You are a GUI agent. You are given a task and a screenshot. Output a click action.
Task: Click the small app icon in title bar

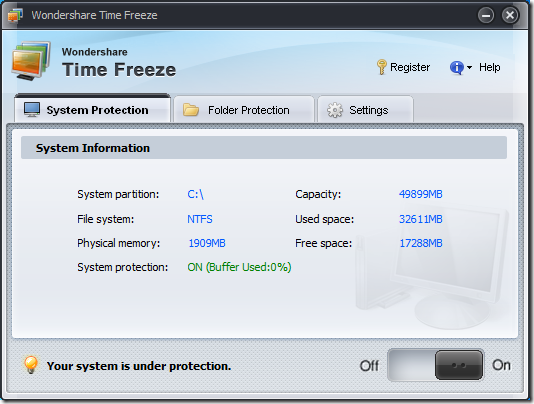pos(15,15)
